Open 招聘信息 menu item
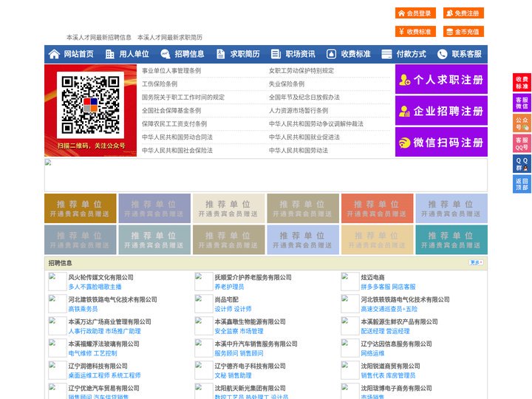 (x=189, y=54)
